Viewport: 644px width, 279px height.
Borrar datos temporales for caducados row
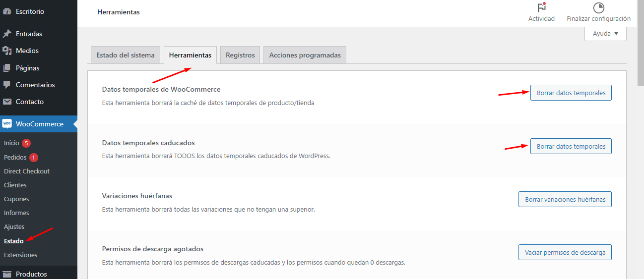pos(571,146)
